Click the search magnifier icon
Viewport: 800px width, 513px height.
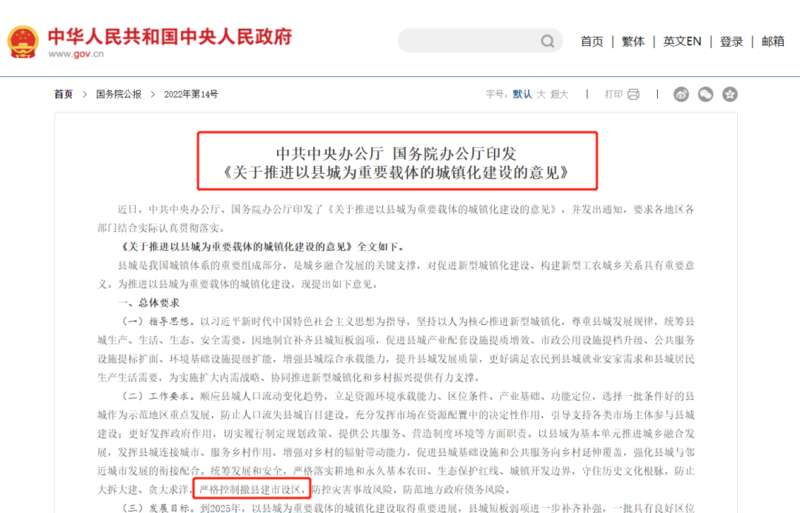click(x=547, y=41)
